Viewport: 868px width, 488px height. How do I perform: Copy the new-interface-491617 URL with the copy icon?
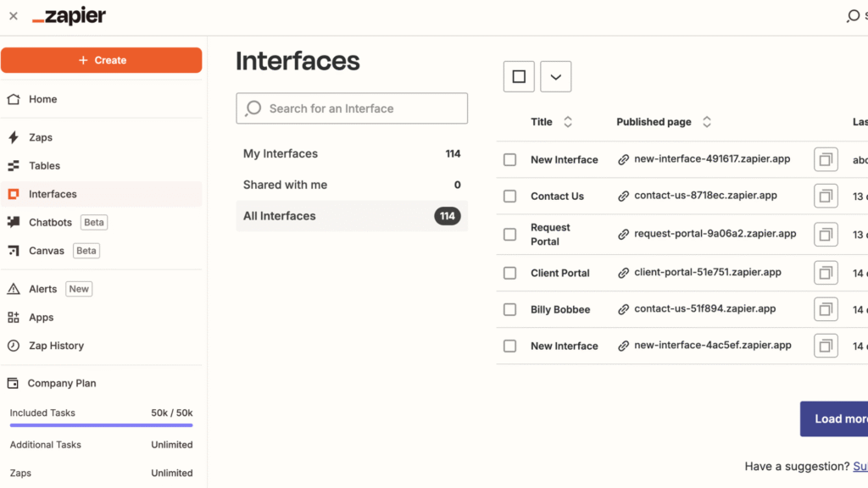click(826, 159)
